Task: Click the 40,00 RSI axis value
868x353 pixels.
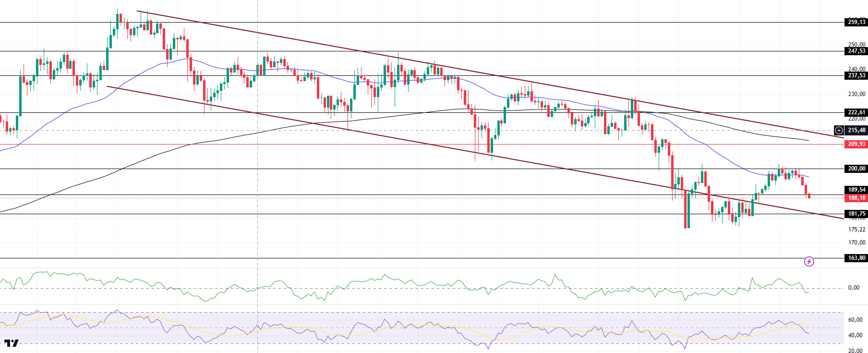Action: (x=855, y=335)
